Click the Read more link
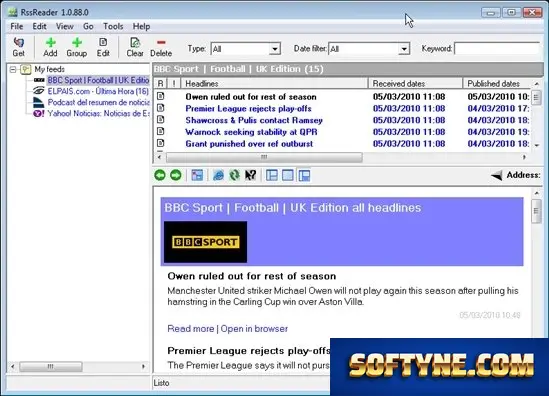549x396 pixels. click(190, 329)
